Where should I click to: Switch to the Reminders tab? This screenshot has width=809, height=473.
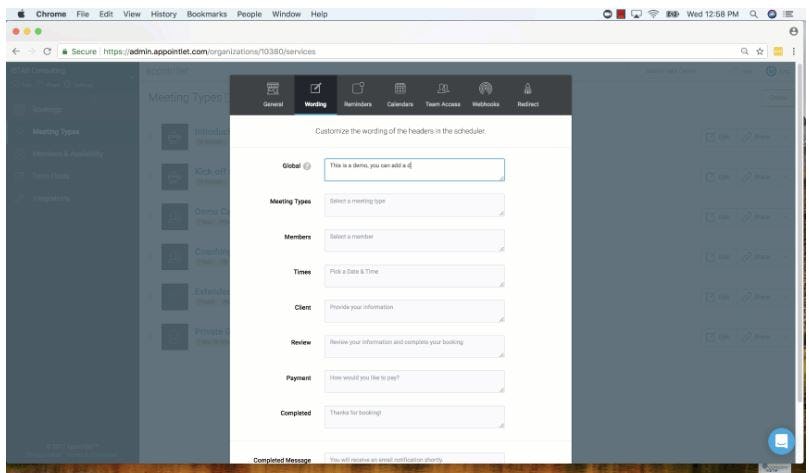(358, 95)
